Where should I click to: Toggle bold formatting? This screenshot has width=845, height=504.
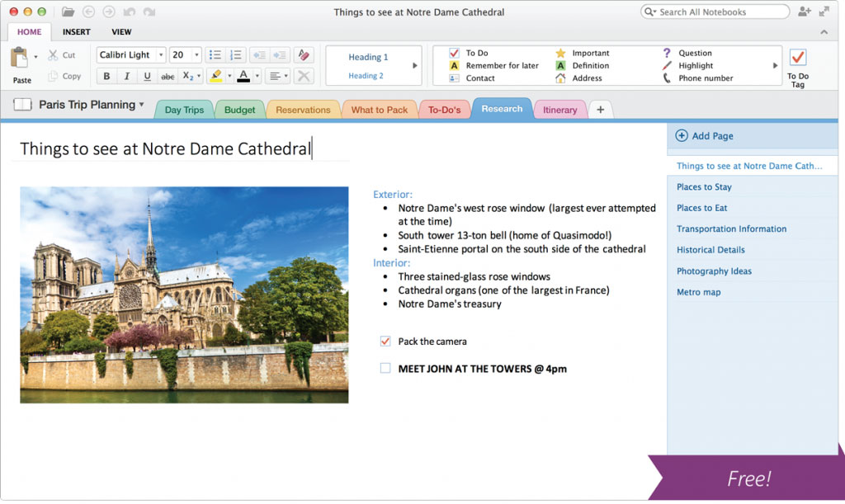click(x=106, y=76)
